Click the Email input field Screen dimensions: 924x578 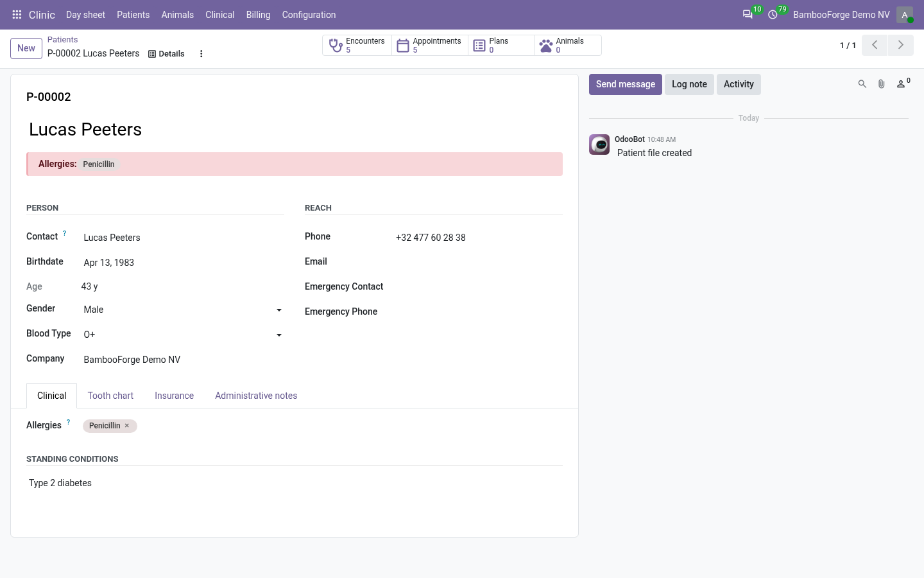479,262
